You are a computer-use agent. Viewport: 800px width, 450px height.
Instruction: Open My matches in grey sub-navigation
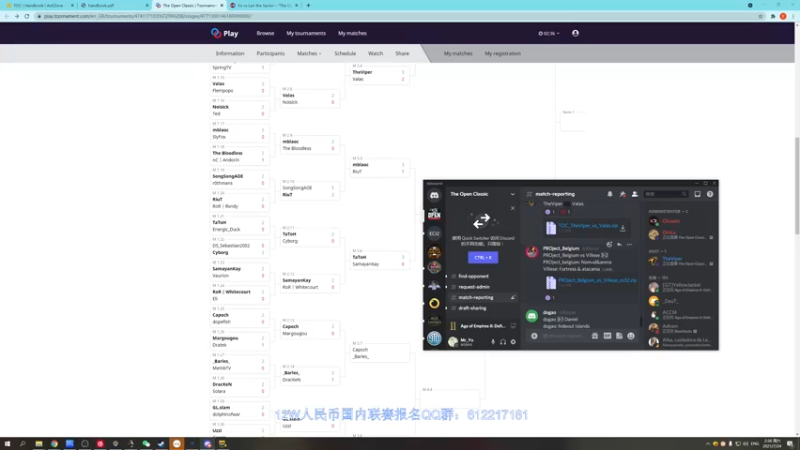point(458,53)
